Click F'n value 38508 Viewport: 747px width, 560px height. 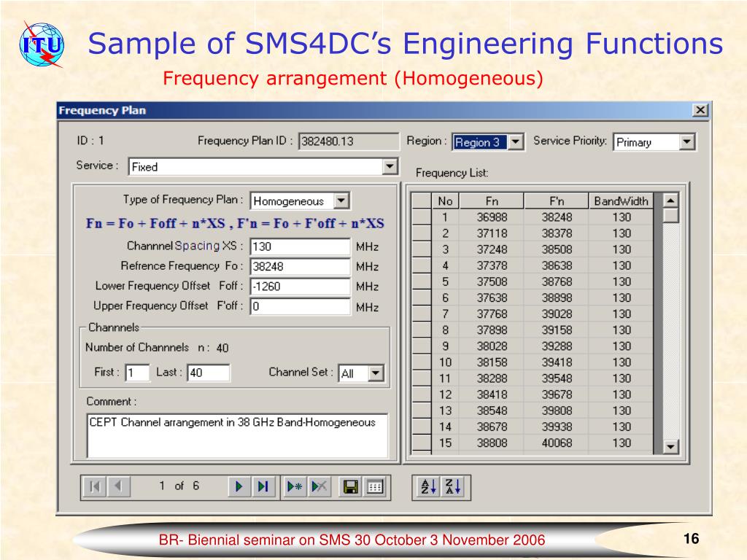557,249
